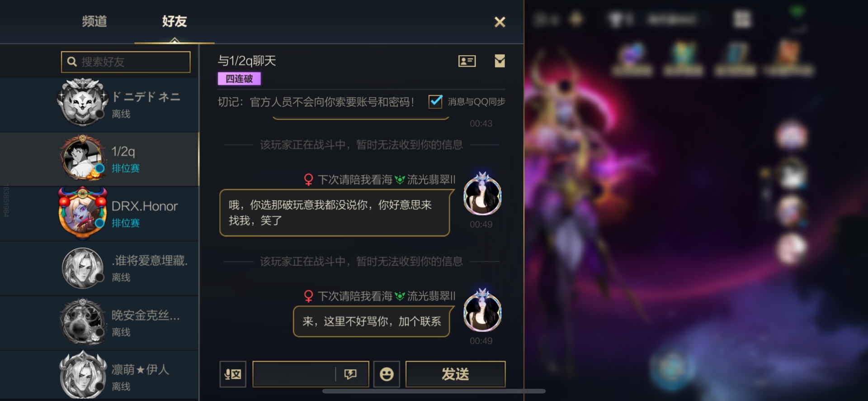
Task: Open the emoji picker
Action: [x=387, y=374]
